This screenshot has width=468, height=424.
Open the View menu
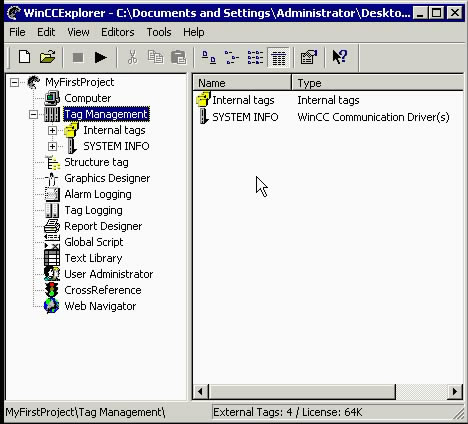coord(78,32)
